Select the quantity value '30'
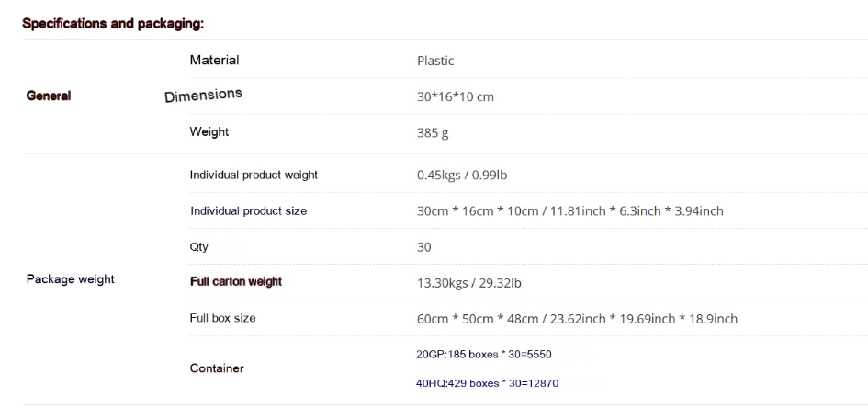Screen dimensions: 868x408 pos(424,247)
